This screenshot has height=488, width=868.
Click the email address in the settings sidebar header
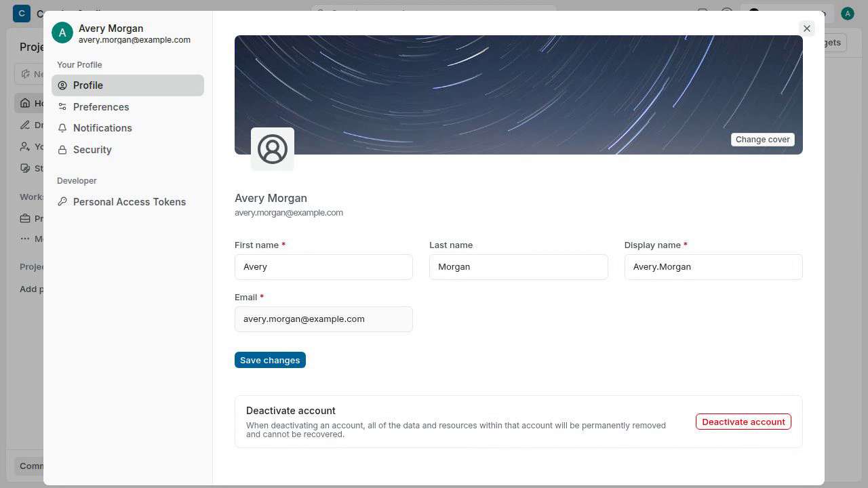pyautogui.click(x=134, y=40)
